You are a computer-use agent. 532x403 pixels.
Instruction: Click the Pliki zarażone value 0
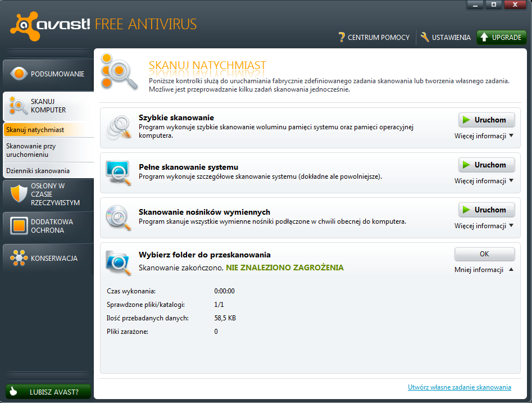[216, 332]
